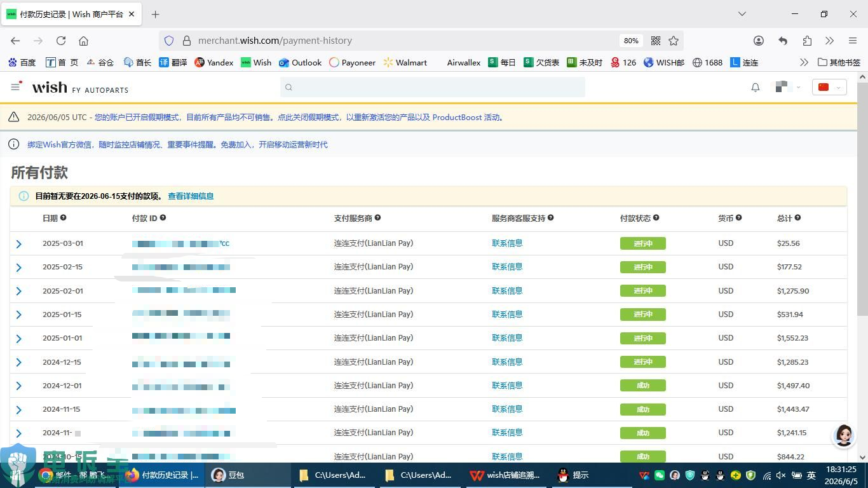
Task: Open the customer support chat avatar
Action: tap(843, 435)
